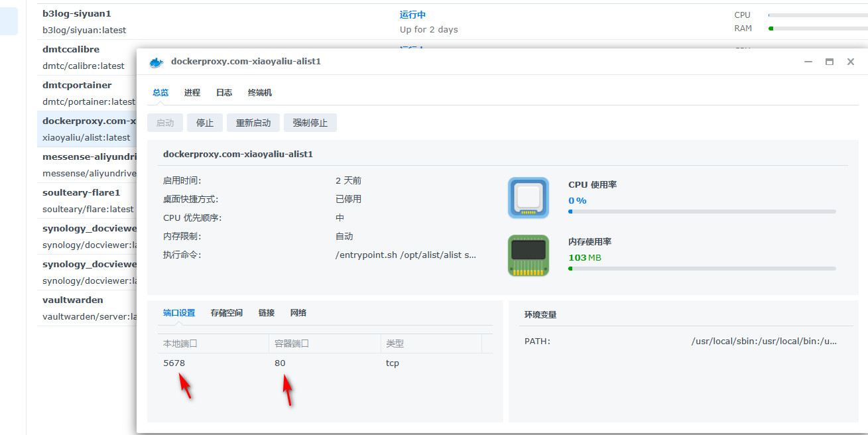868x435 pixels.
Task: Click the Docker whale icon in window title
Action: click(x=156, y=62)
